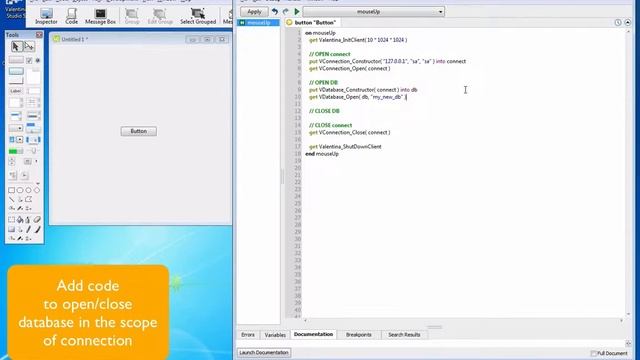Click the "// CLOSE DB" comment line
This screenshot has height=360, width=640.
(x=324, y=111)
